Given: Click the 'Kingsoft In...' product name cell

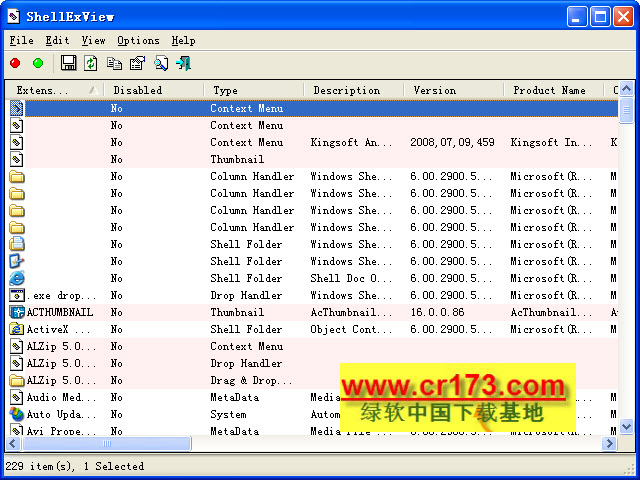Looking at the screenshot, I should click(x=551, y=142).
